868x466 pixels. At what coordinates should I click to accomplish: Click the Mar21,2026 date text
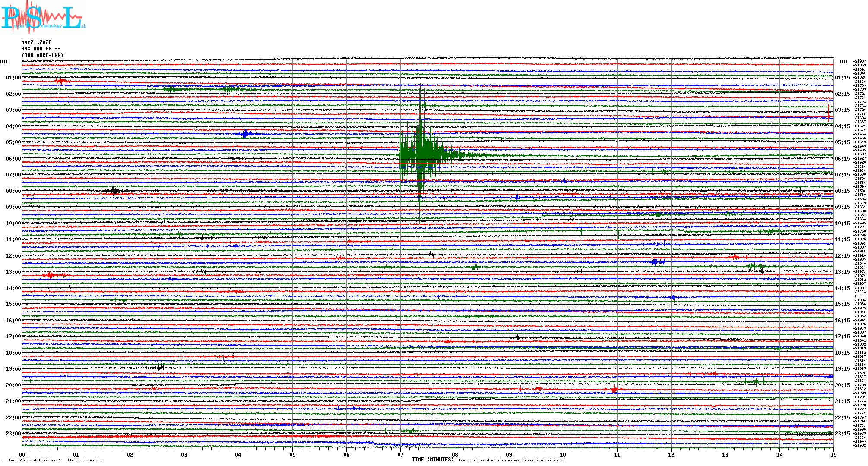click(36, 42)
